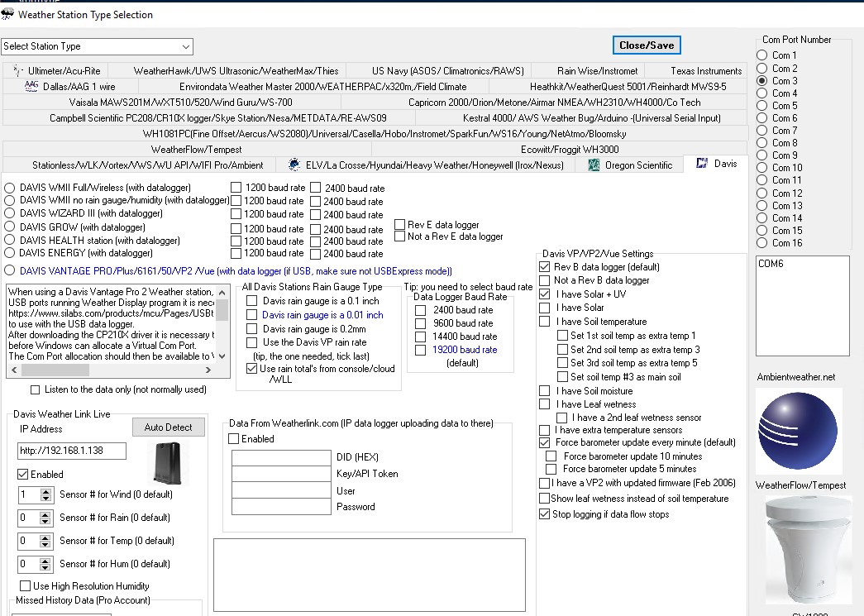Screen dimensions: 864x616
Task: Switch to the Rain Wise/Instromet tab
Action: [x=588, y=70]
